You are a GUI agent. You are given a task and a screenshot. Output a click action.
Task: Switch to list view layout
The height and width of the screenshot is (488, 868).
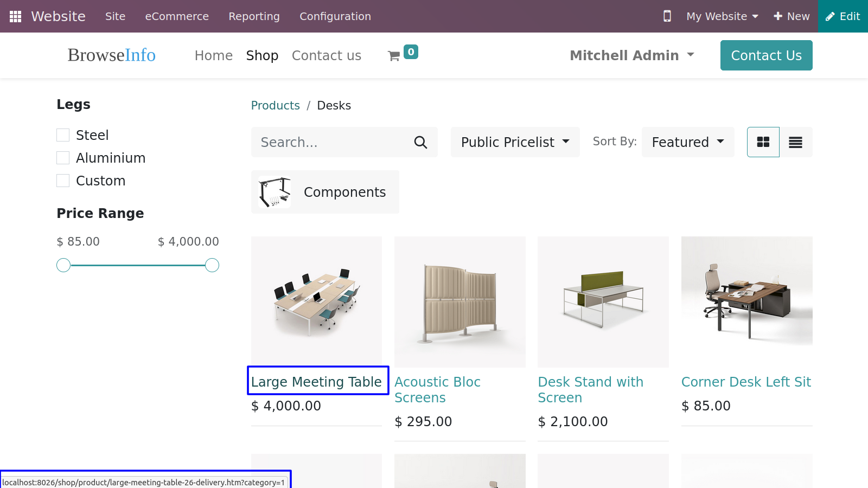click(x=796, y=142)
